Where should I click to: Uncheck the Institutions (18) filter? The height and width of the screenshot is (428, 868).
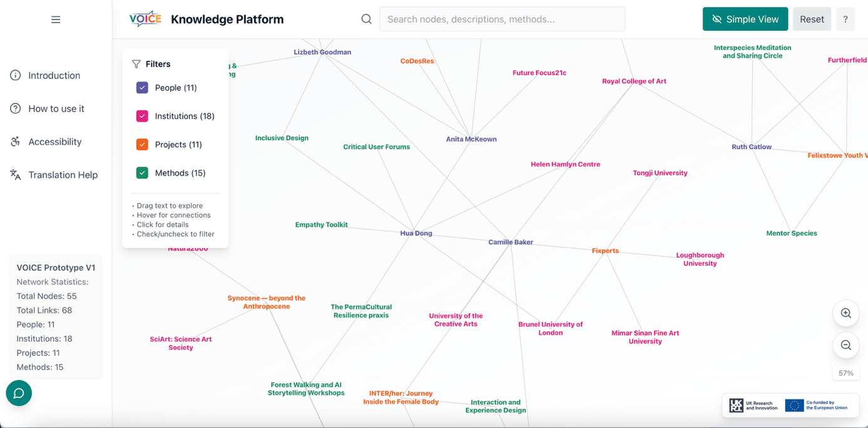coord(142,116)
